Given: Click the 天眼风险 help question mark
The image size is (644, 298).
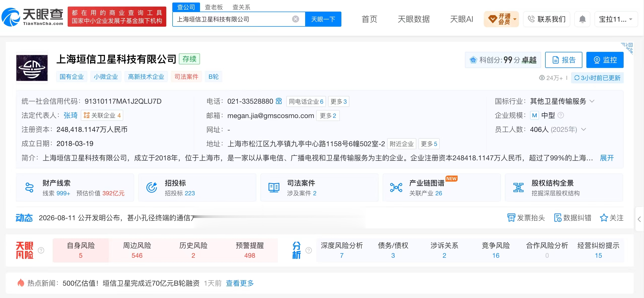Looking at the screenshot, I should point(41,250).
